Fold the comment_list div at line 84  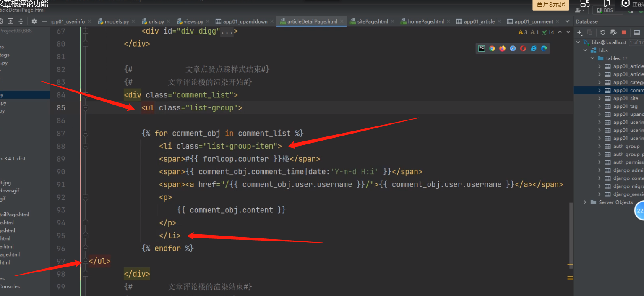[x=86, y=95]
